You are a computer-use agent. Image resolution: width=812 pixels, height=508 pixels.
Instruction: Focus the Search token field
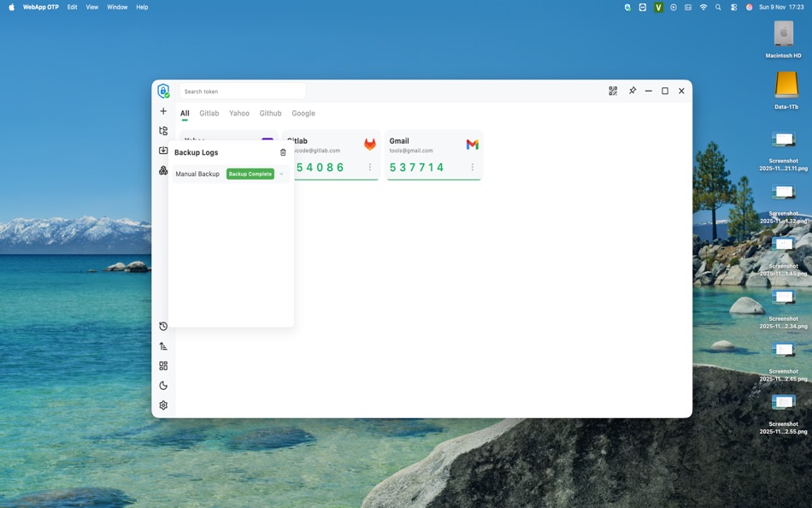click(243, 92)
